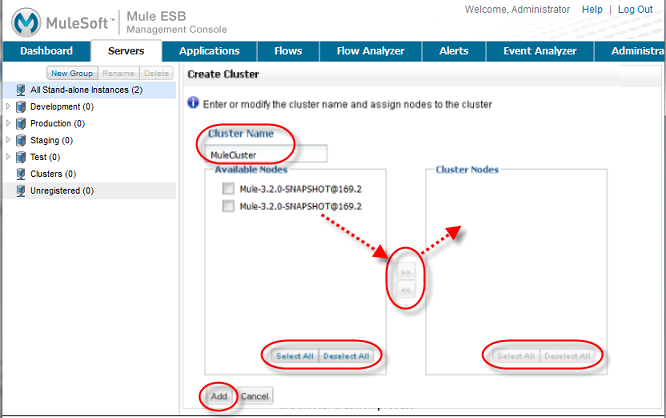Select the Development (0) group label

[x=62, y=107]
